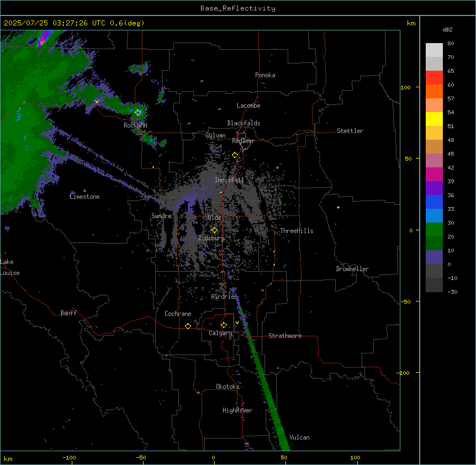This screenshot has width=476, height=465.
Task: Click the Innisfail city label
Action: point(229,180)
